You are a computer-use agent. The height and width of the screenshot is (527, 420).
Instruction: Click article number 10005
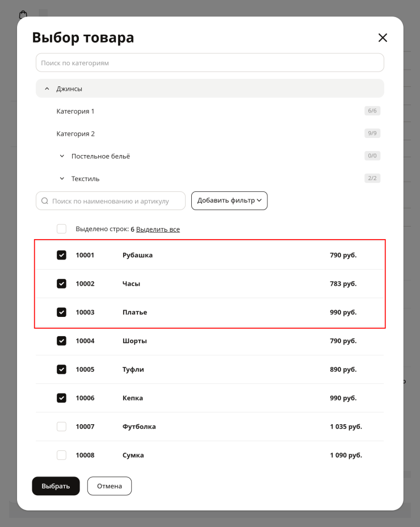pyautogui.click(x=85, y=369)
